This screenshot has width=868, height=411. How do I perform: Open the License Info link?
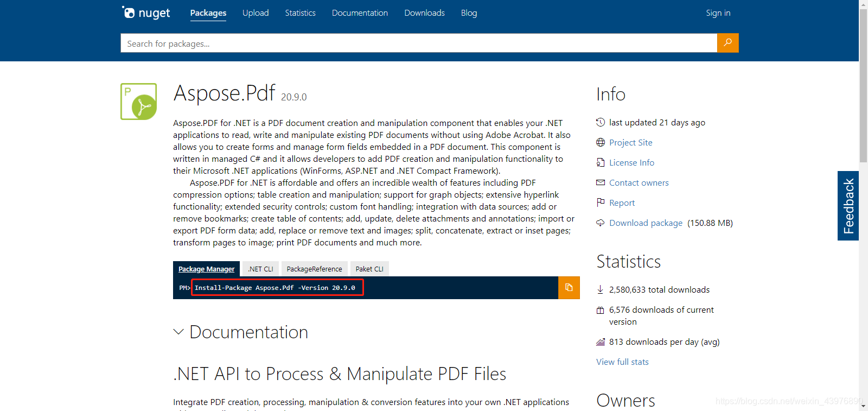click(x=631, y=162)
